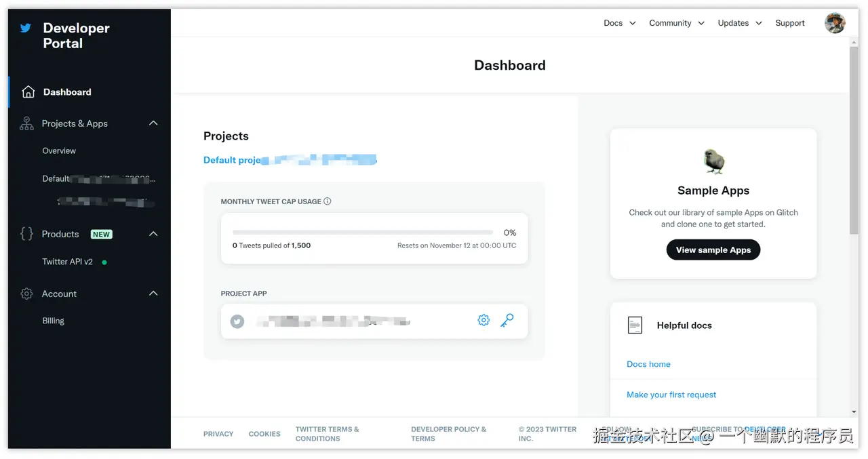Select the Default project sidebar item
This screenshot has width=868, height=459.
tap(99, 179)
